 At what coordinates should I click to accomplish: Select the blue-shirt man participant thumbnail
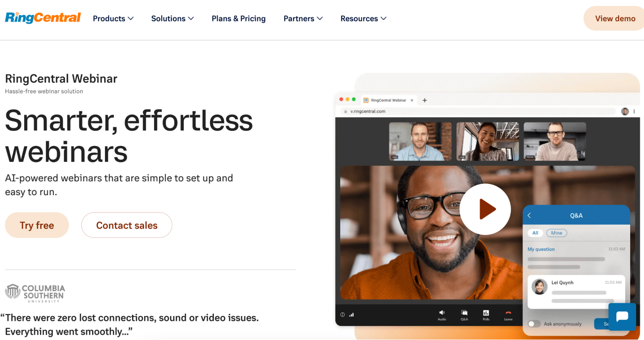[x=420, y=141]
